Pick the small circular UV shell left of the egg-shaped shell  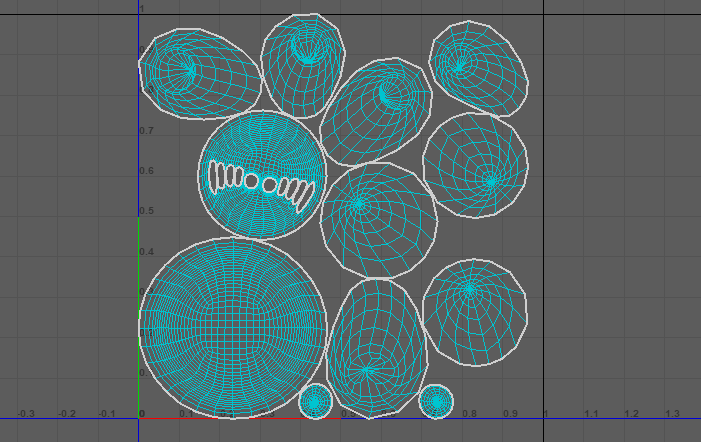[x=316, y=401]
